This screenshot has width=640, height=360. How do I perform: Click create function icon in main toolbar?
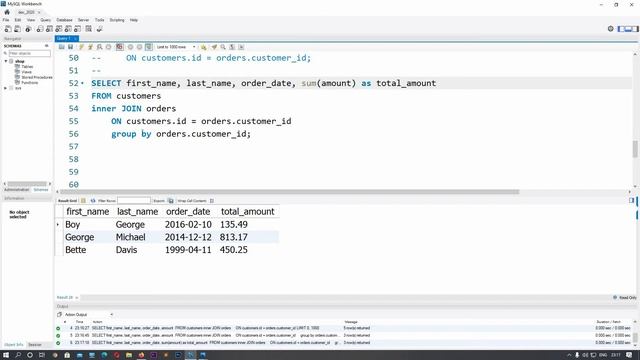[x=78, y=29]
